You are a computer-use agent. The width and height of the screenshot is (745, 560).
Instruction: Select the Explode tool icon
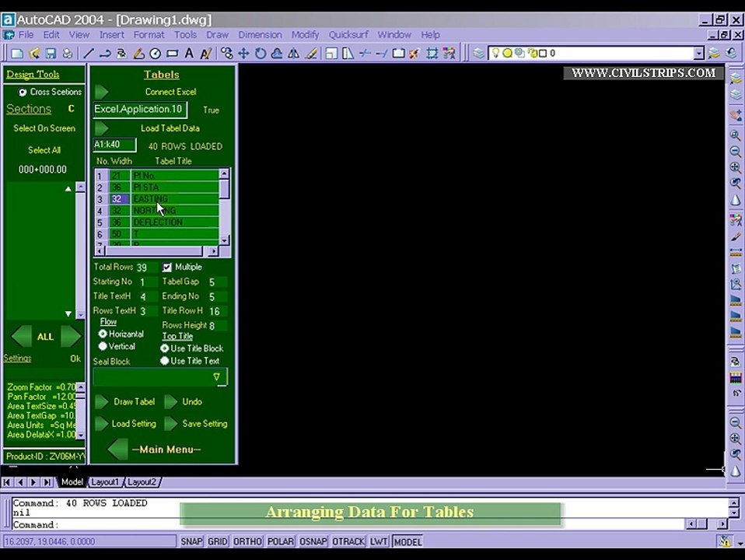click(414, 53)
